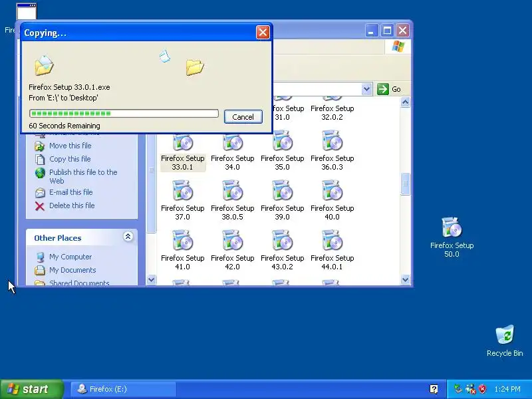
Task: Cancel the file copy operation
Action: (x=243, y=117)
